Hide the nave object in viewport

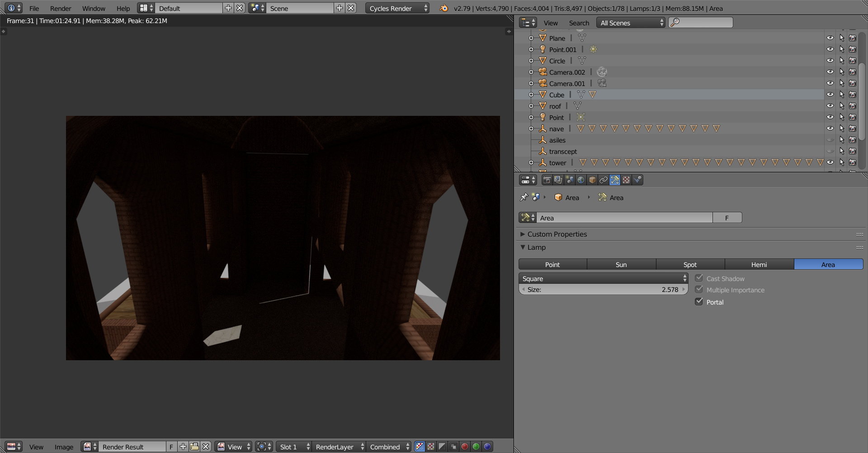[x=830, y=129]
